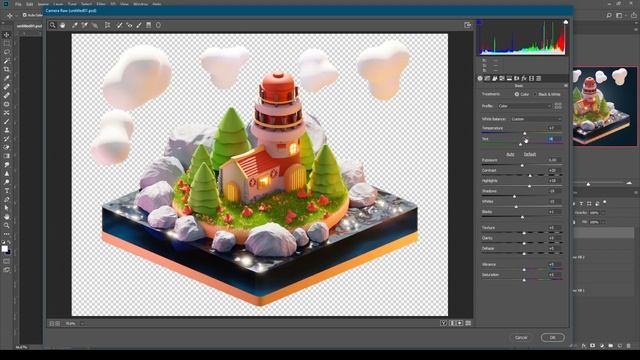Choose Black & White treatment radio button

pos(535,94)
